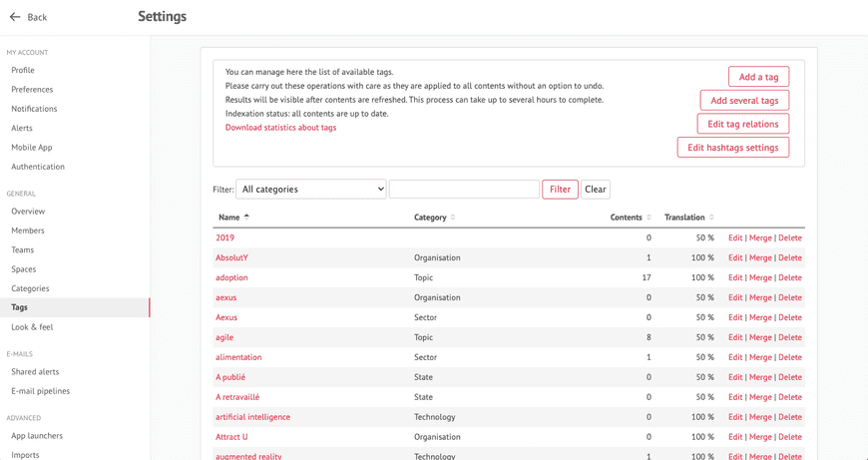
Task: Open Edit tag relations
Action: click(x=743, y=124)
